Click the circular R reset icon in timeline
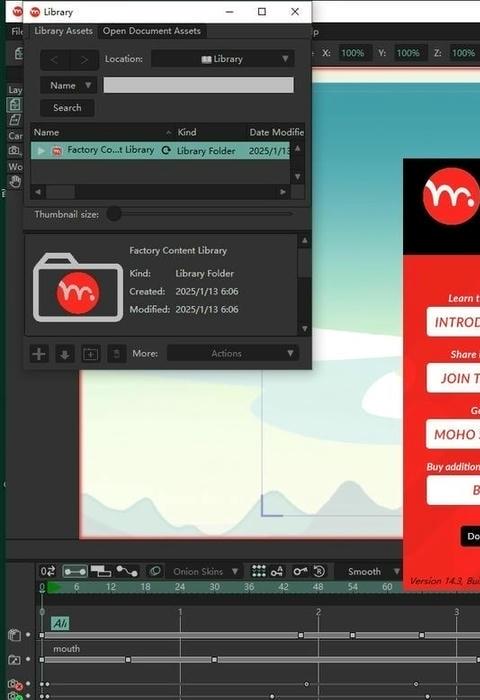Screen dimensions: 480x700 [x=319, y=571]
